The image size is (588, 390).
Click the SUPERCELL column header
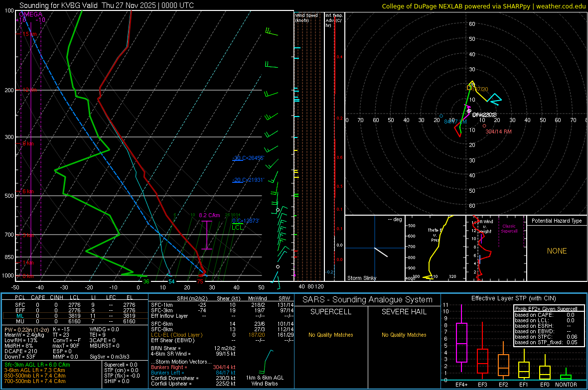pos(331,312)
